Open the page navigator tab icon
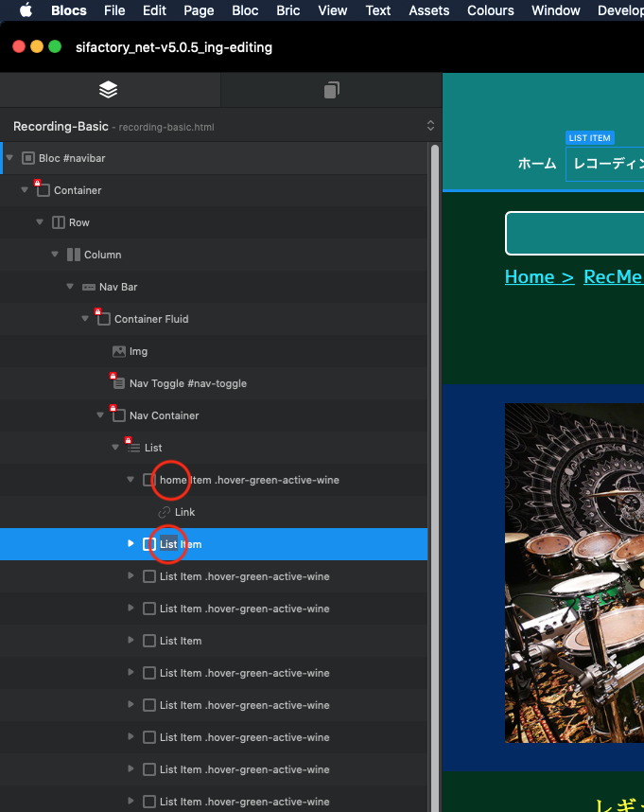644x812 pixels. point(331,90)
